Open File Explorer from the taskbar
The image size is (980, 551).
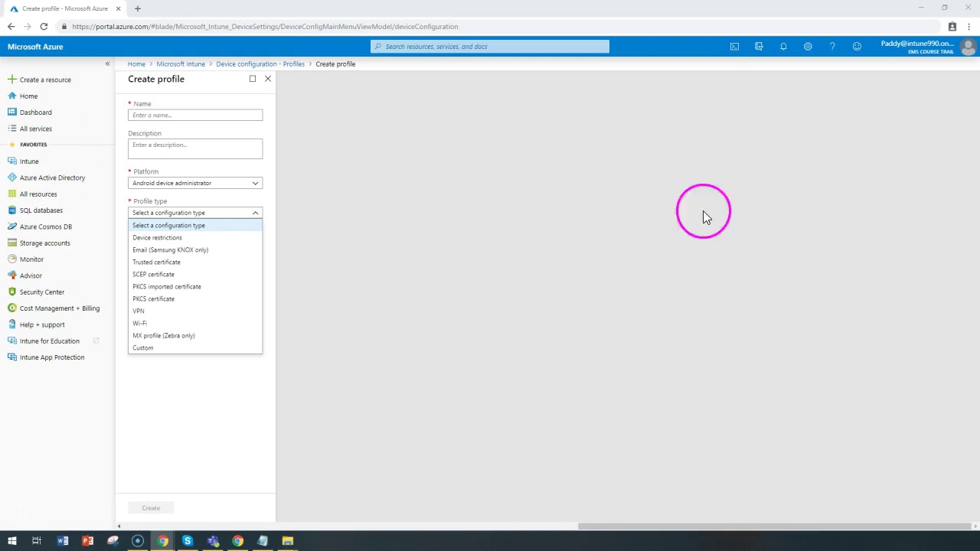point(288,541)
